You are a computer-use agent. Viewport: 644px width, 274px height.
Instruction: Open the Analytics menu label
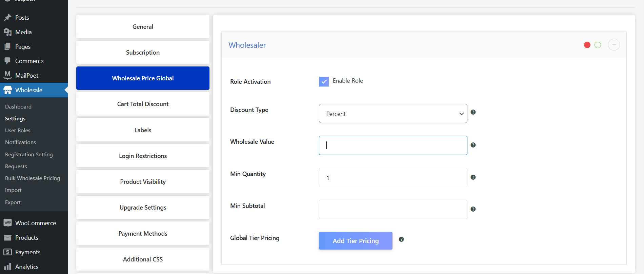tap(27, 267)
